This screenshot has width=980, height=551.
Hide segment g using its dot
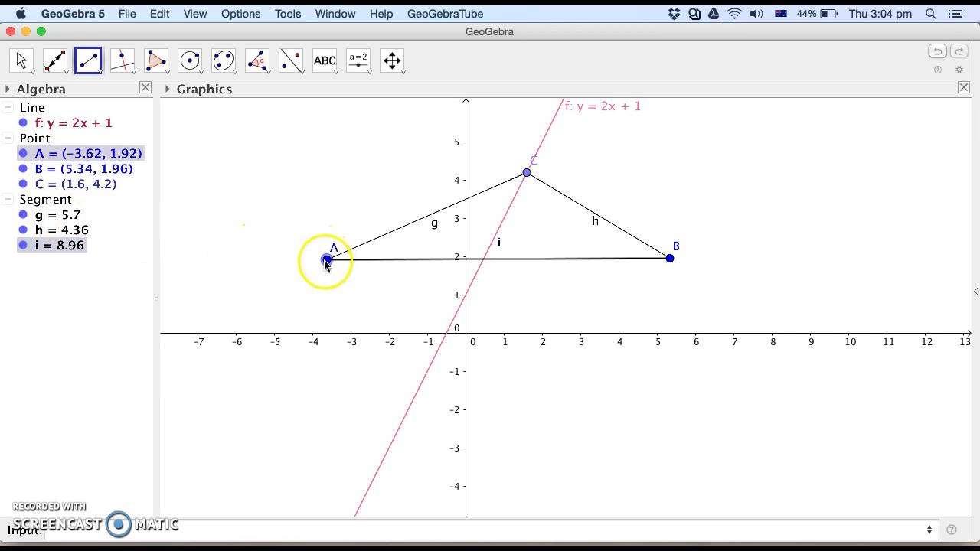(23, 215)
